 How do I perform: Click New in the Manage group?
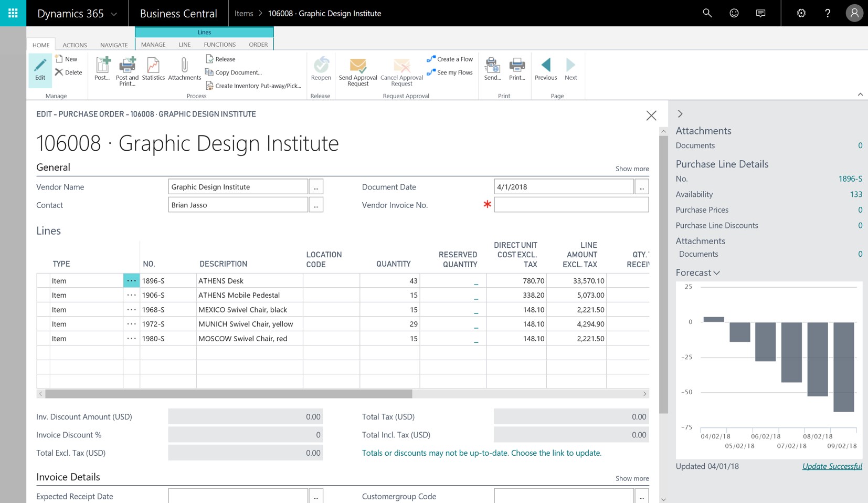pyautogui.click(x=67, y=59)
